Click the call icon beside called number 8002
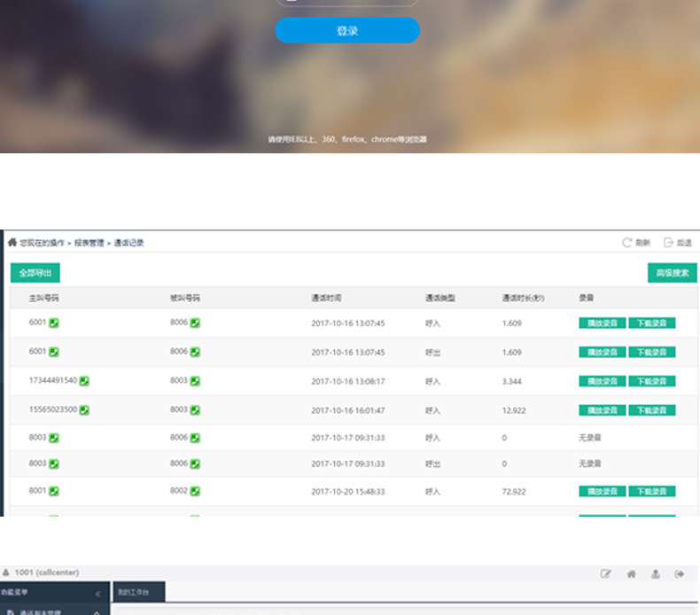This screenshot has width=700, height=615. [195, 491]
